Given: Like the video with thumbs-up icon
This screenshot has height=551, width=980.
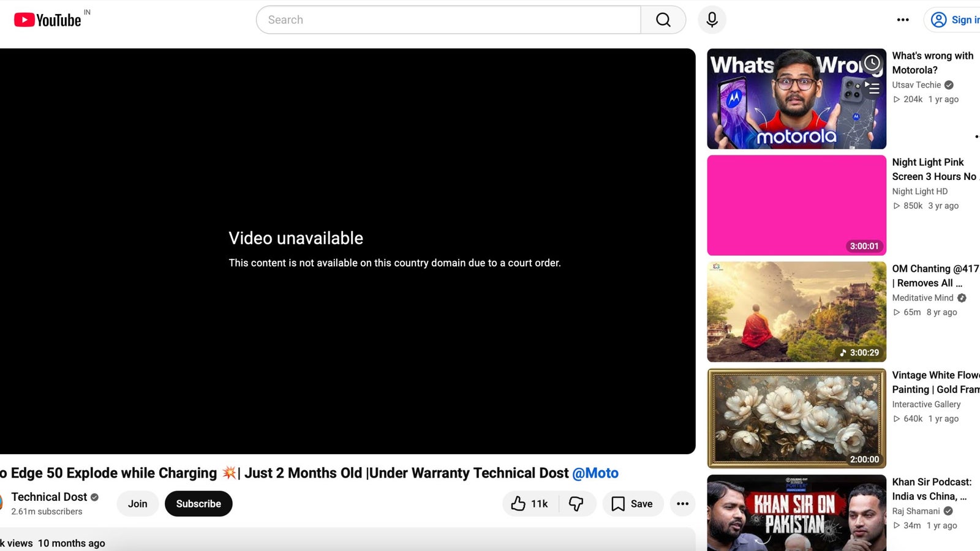Looking at the screenshot, I should click(530, 504).
